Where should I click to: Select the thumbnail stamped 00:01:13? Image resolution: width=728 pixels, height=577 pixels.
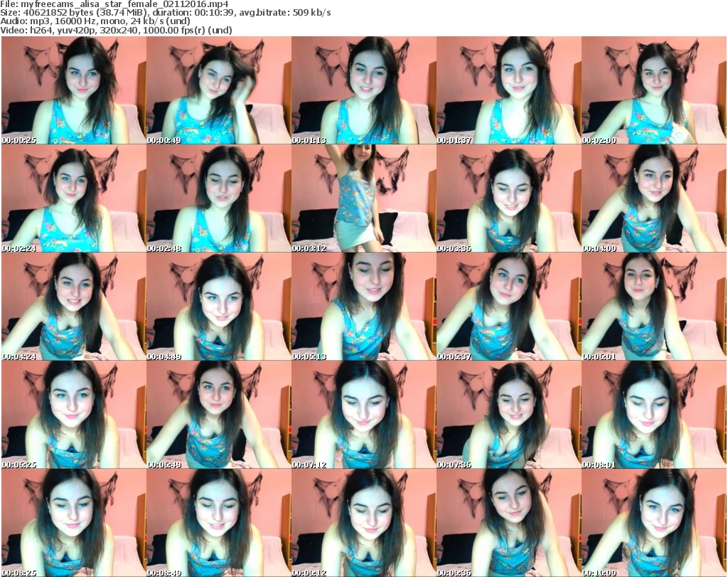click(x=363, y=90)
